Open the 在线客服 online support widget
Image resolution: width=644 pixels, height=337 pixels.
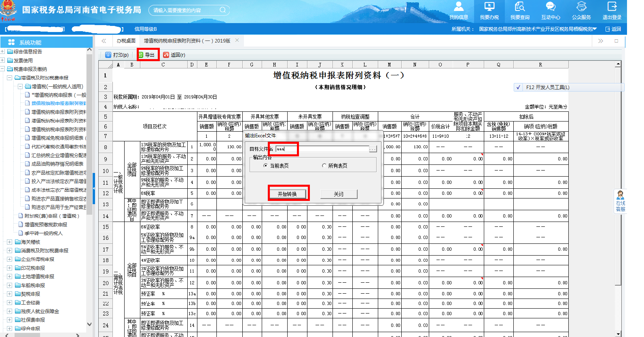coord(620,201)
